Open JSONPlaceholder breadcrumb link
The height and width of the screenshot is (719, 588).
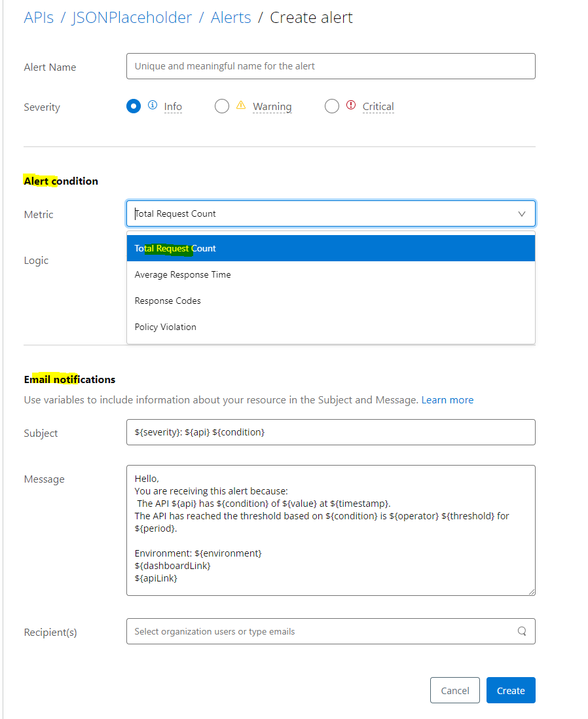coord(132,18)
